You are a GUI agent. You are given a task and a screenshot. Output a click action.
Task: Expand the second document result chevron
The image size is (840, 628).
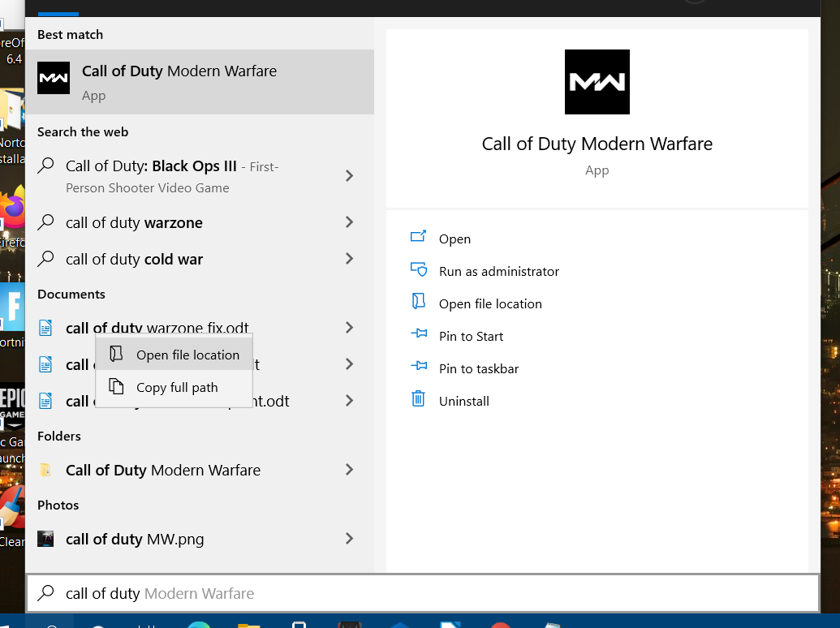click(x=349, y=364)
